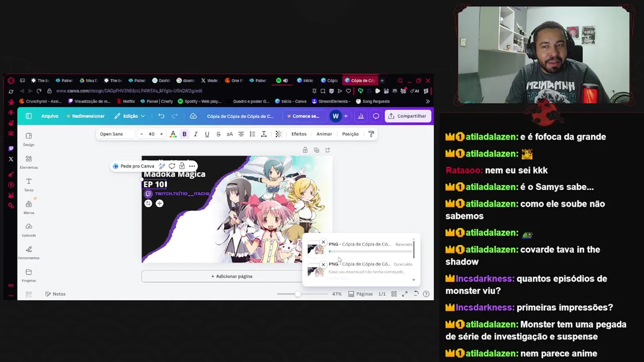Dismiss the Concluído PNG download item
This screenshot has width=644, height=362.
pos(323,265)
